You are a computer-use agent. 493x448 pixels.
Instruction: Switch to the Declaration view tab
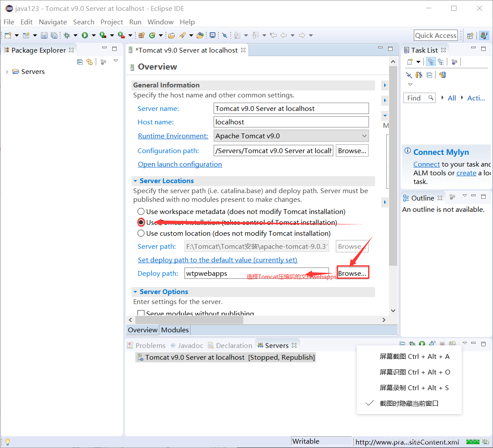tap(230, 345)
